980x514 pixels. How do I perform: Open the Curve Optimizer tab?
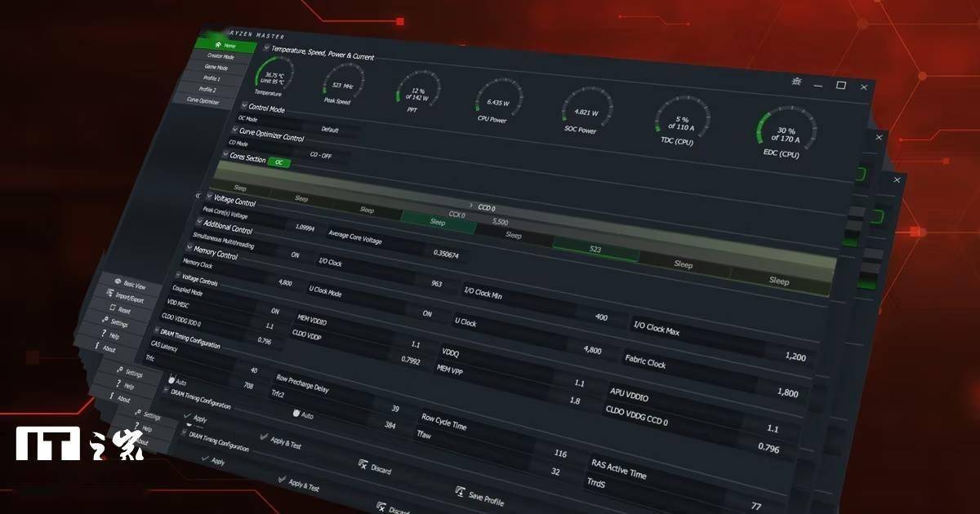(x=203, y=101)
